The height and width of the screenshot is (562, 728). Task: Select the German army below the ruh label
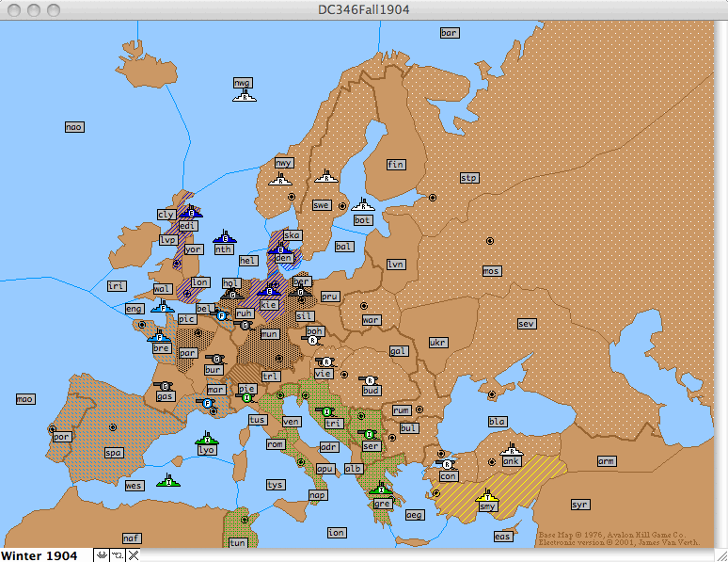pyautogui.click(x=245, y=325)
